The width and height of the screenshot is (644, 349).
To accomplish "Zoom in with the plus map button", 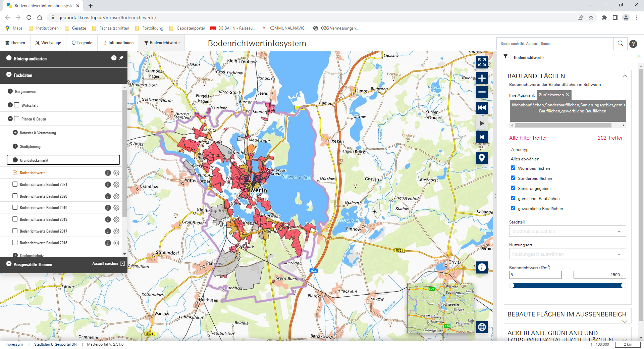I will point(482,79).
